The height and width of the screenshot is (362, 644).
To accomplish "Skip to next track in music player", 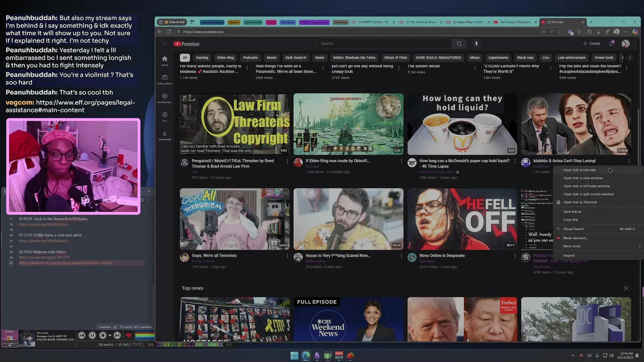I will [117, 335].
